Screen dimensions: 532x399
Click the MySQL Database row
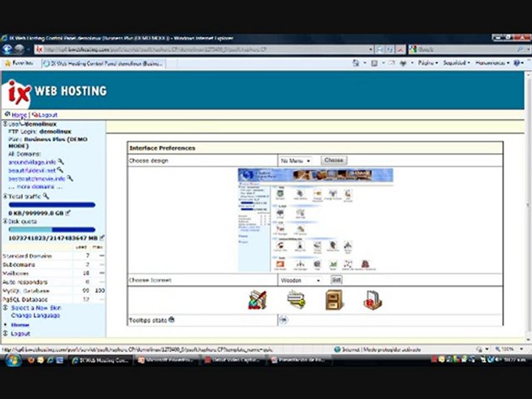point(54,291)
